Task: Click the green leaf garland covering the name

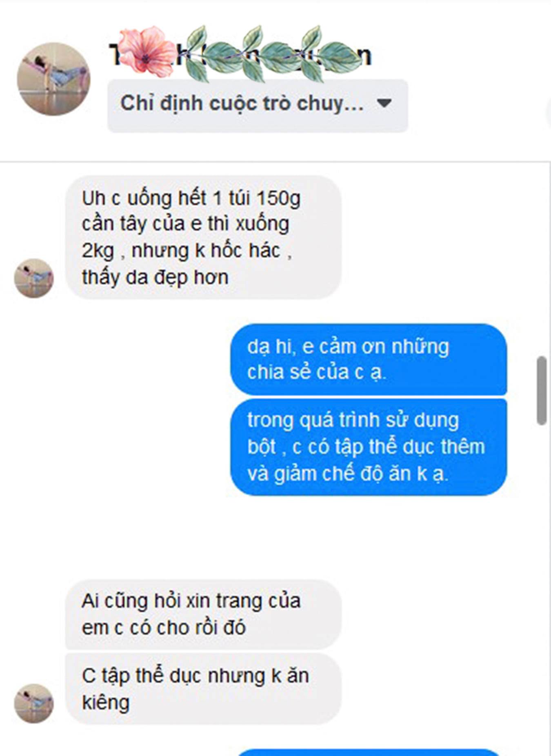Action: click(x=273, y=54)
